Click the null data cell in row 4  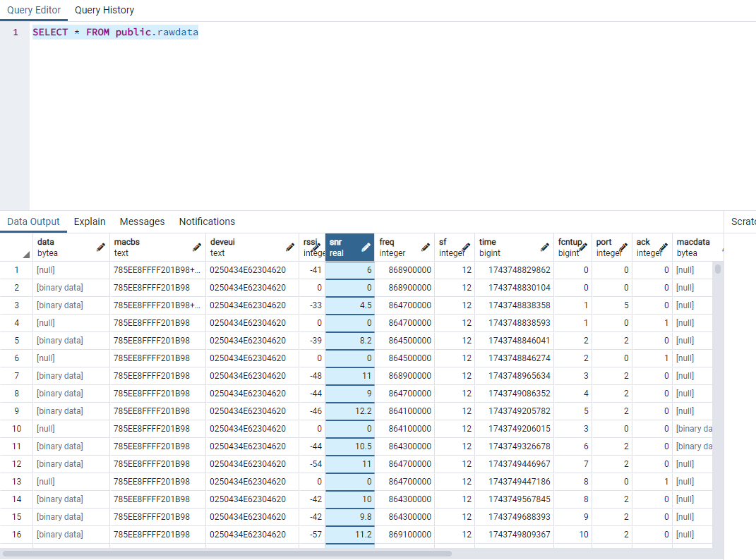pos(71,323)
